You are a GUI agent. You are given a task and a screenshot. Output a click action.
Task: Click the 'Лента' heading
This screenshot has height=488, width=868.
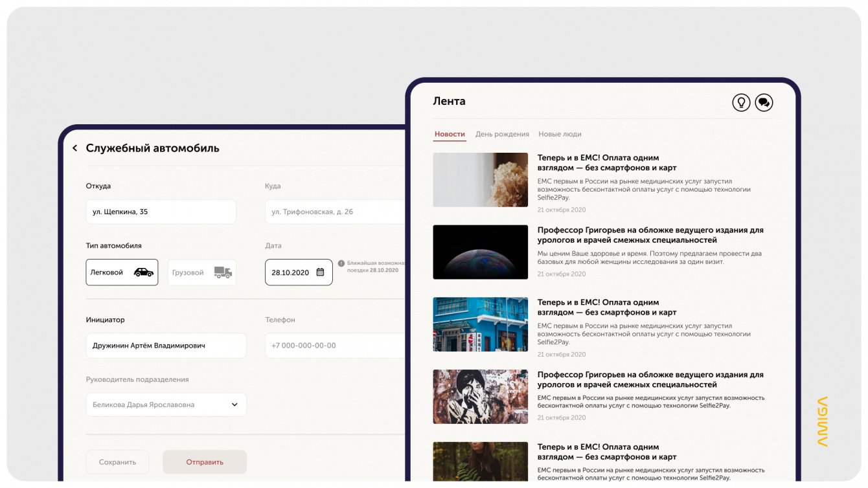point(449,101)
